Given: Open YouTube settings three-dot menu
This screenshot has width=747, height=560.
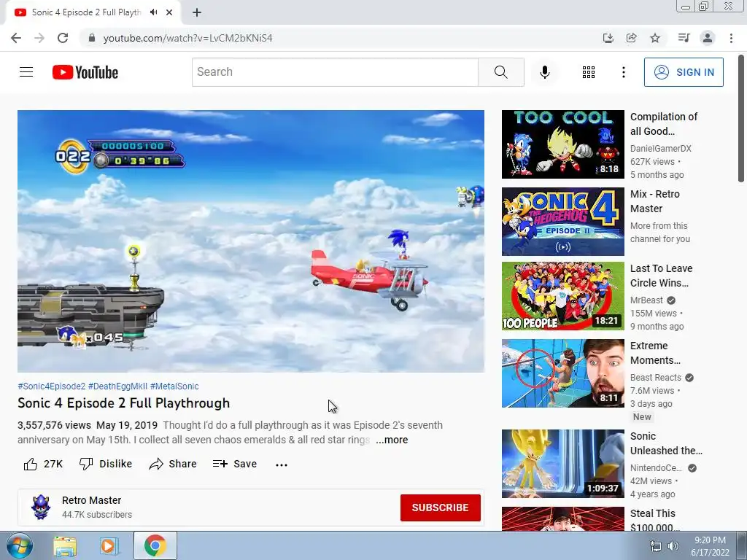Looking at the screenshot, I should pyautogui.click(x=623, y=72).
